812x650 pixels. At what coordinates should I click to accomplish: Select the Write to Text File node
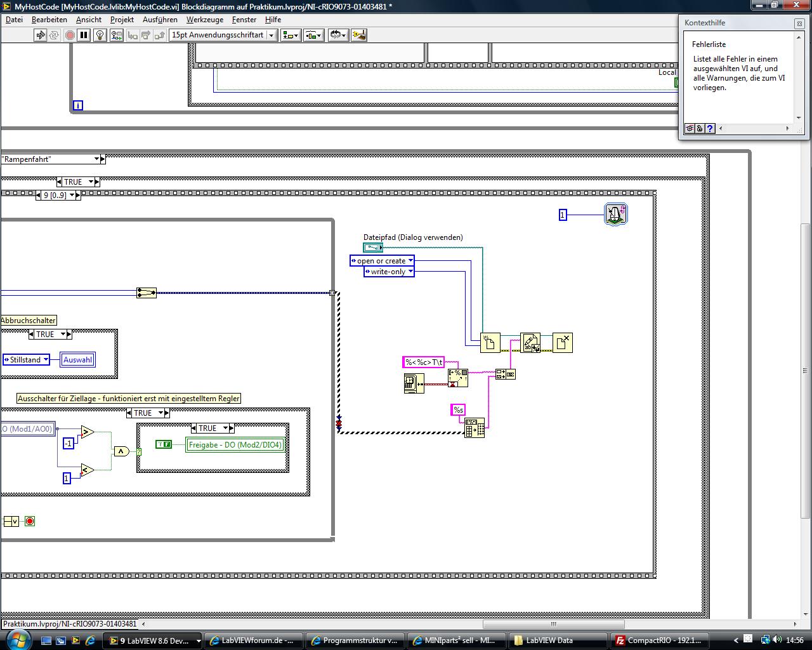click(x=530, y=343)
